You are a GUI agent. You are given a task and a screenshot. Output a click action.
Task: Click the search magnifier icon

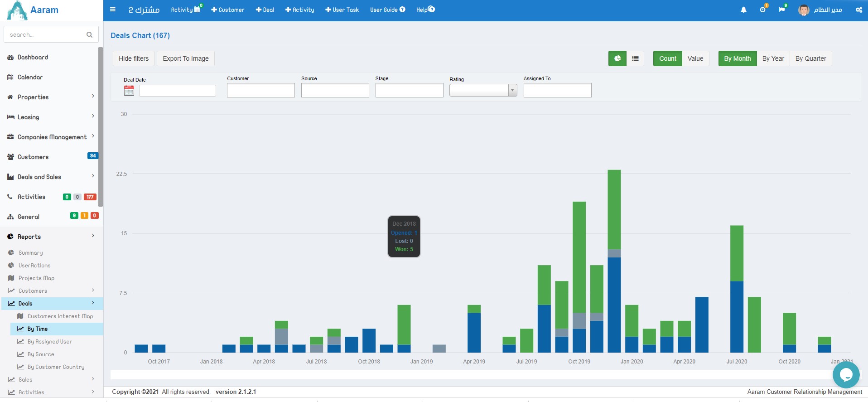click(x=89, y=34)
